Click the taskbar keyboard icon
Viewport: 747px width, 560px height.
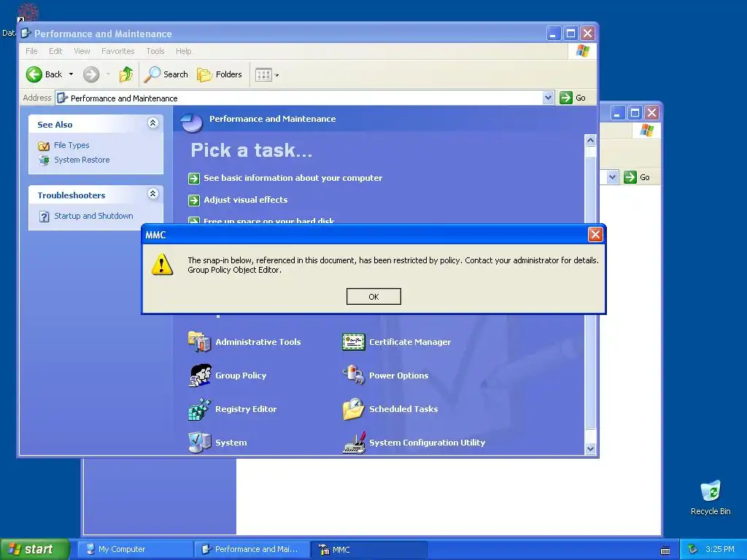tap(665, 550)
